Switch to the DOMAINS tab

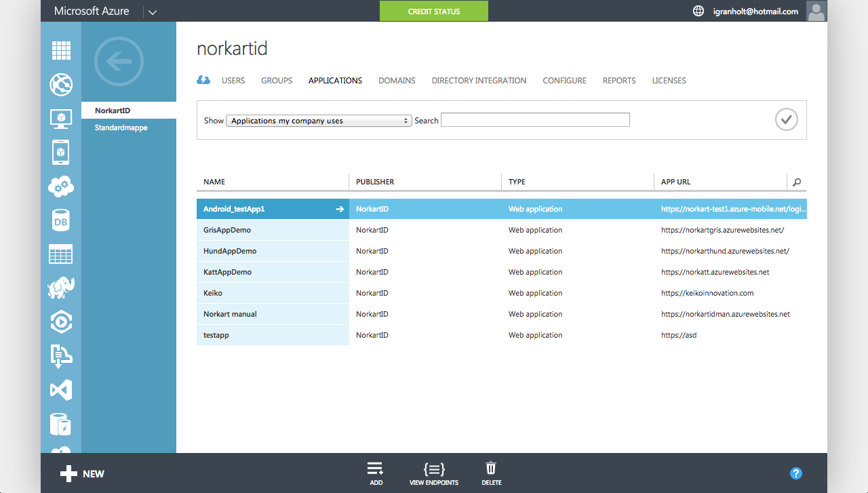point(397,80)
